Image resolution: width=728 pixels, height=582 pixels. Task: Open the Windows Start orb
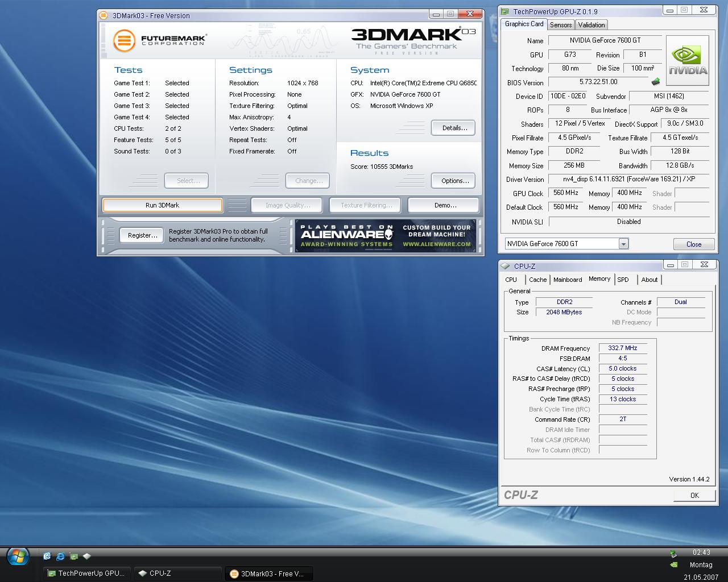point(18,556)
